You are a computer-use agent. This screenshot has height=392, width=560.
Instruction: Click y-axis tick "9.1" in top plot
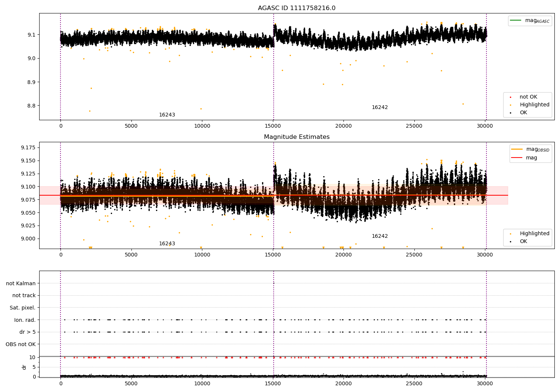(32, 35)
